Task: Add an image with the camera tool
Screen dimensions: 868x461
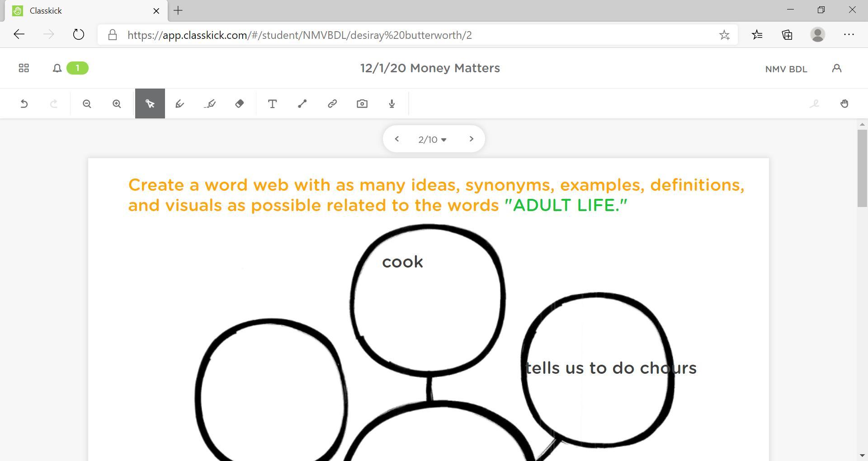Action: pos(362,104)
